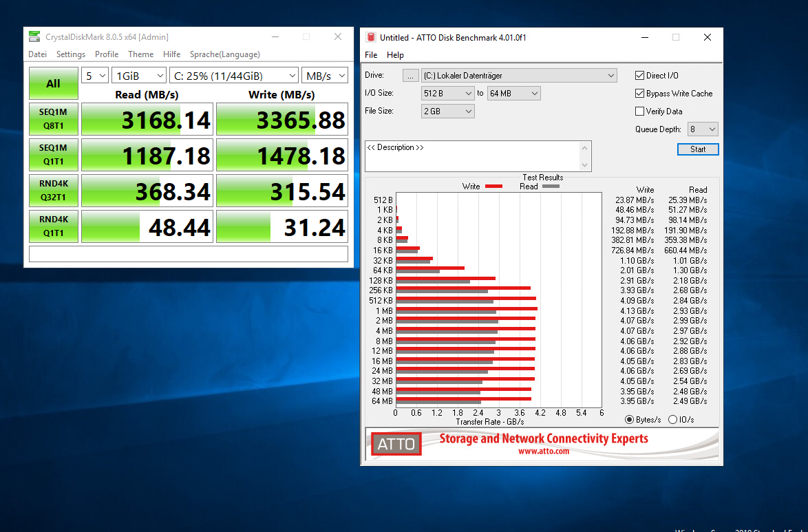
Task: Open Theme menu in CrystalDiskMark
Action: (x=140, y=54)
